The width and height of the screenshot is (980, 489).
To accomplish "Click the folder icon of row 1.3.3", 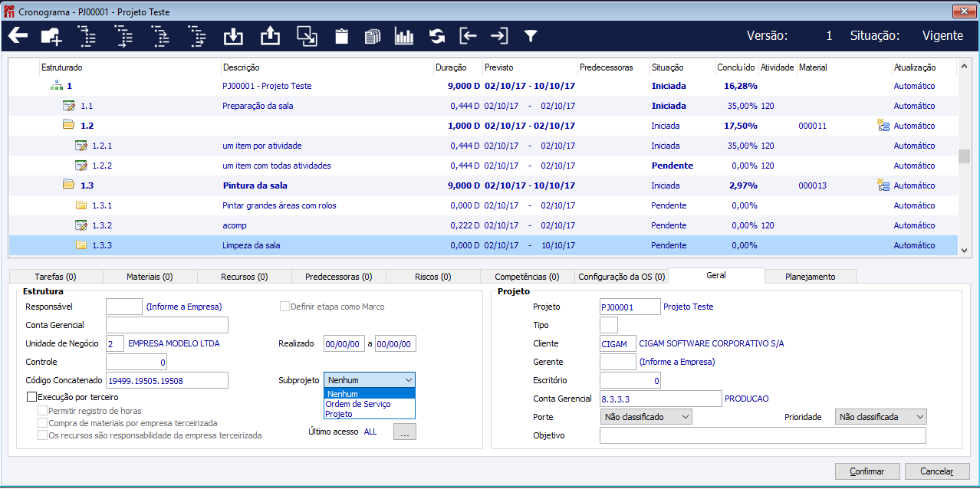I will click(x=81, y=244).
